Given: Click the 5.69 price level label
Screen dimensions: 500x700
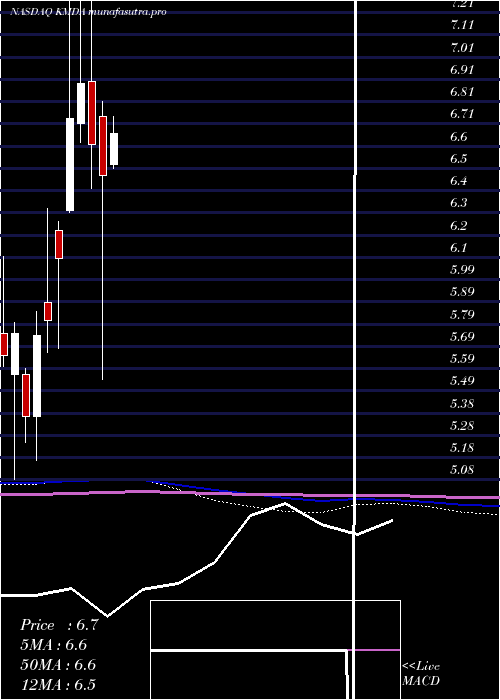Looking at the screenshot, I should [462, 337].
